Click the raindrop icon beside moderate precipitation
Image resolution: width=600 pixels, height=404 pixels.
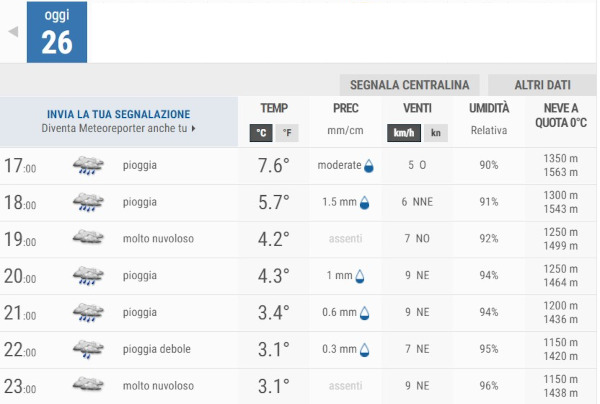click(x=370, y=166)
